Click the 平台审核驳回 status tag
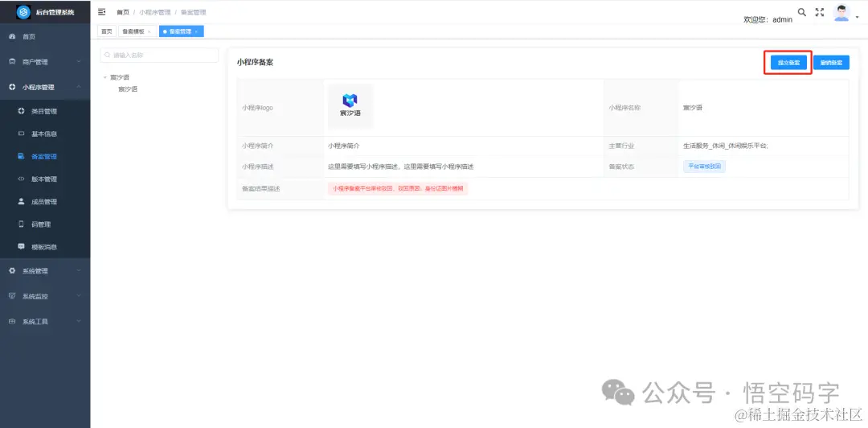 (704, 167)
